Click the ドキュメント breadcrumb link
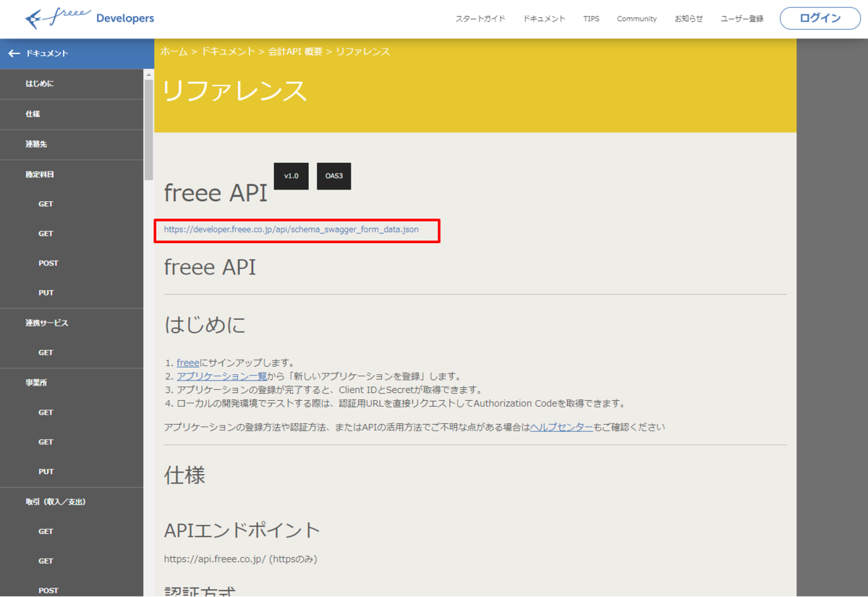This screenshot has height=597, width=868. point(228,51)
